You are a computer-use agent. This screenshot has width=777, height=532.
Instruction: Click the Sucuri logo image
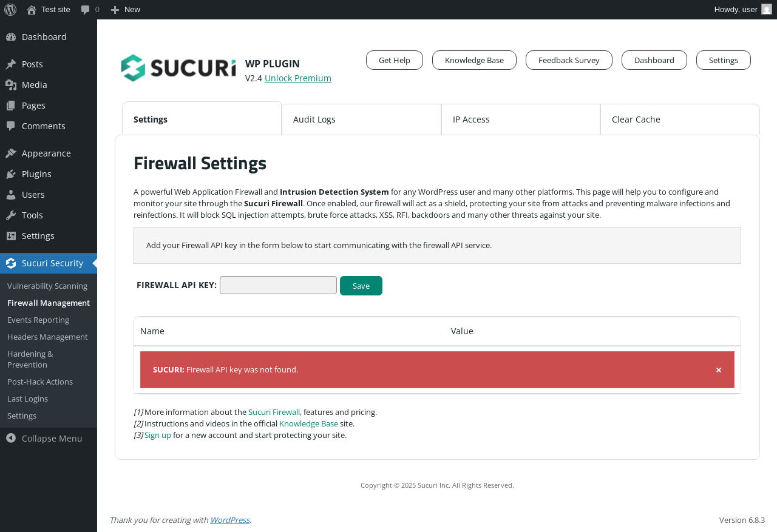[178, 68]
